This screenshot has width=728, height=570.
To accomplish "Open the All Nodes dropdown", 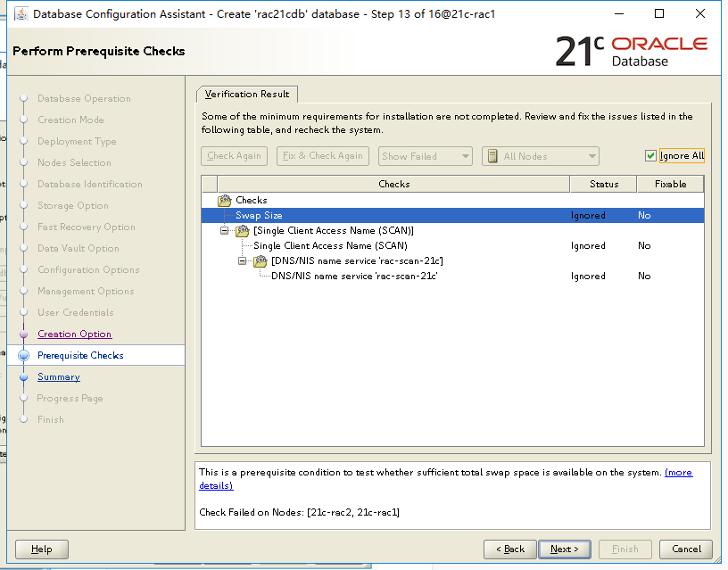I will pos(541,156).
